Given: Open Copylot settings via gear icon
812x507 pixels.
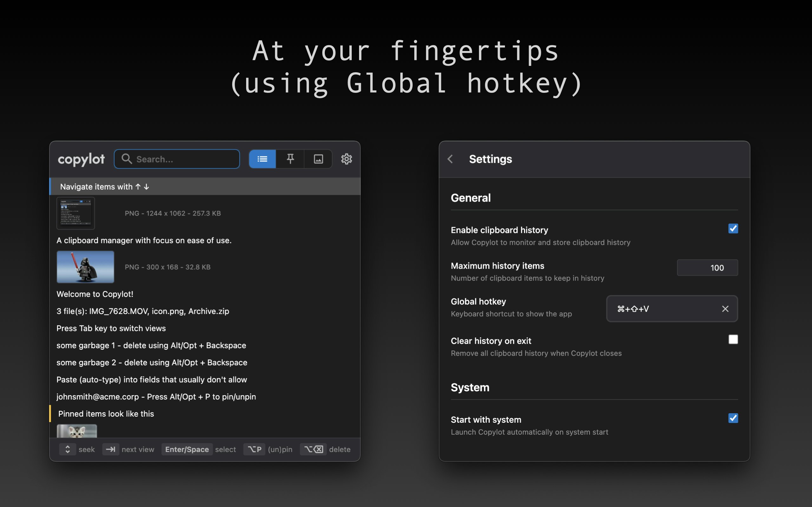Looking at the screenshot, I should (347, 159).
